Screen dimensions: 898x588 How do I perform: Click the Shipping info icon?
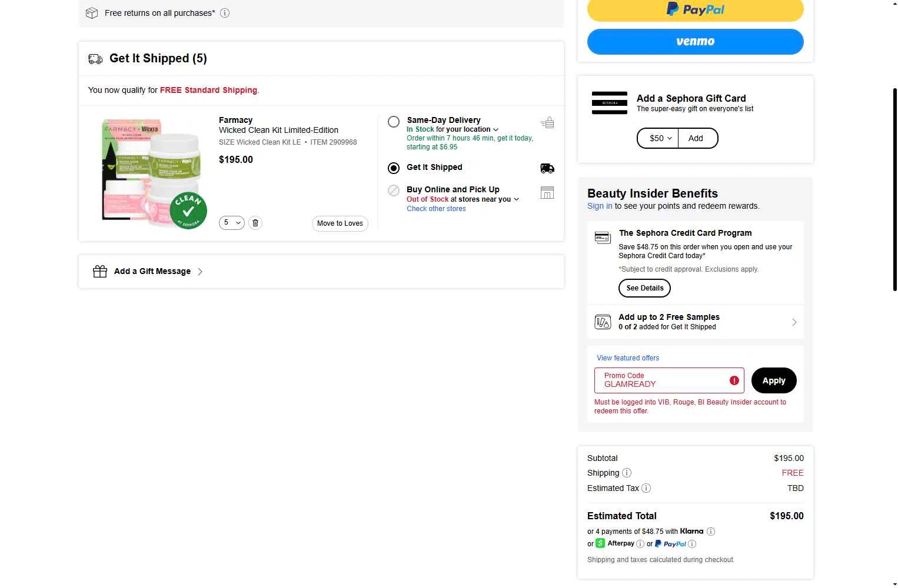click(627, 473)
